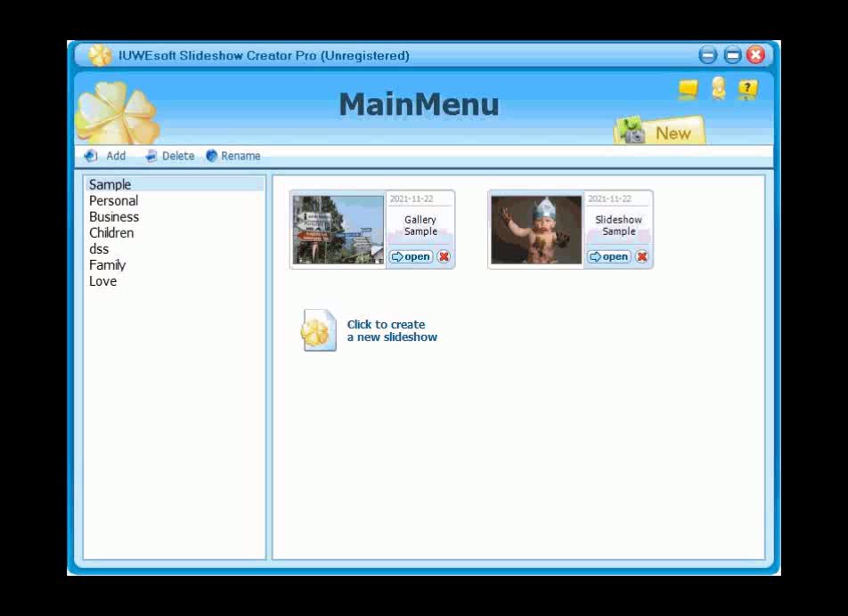Click the Gallery Sample date 2021-11-22
Screen dimensions: 848x616
412,199
